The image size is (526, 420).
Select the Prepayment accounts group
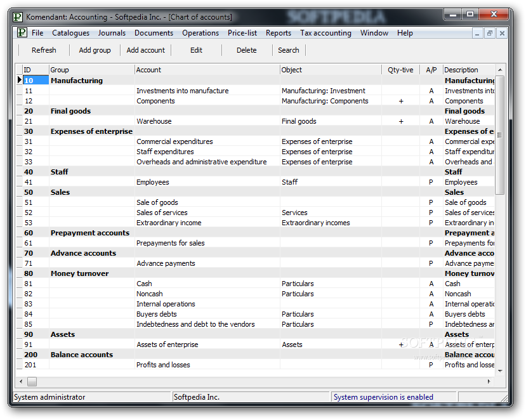(255, 233)
